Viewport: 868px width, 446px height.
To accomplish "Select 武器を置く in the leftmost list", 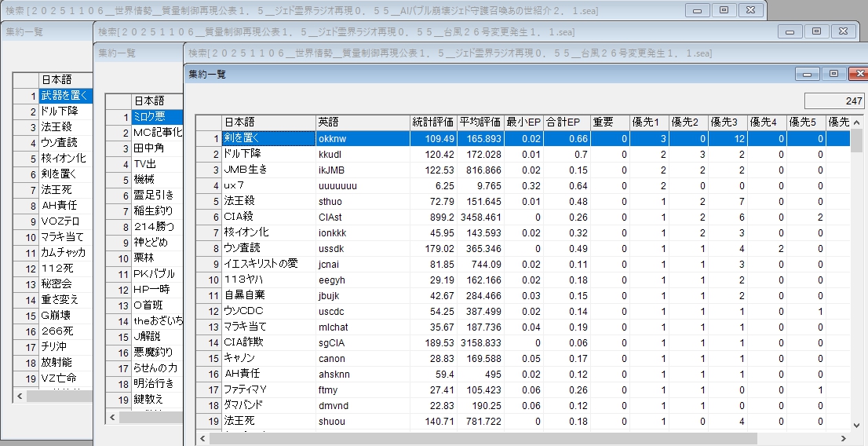I will pos(65,96).
